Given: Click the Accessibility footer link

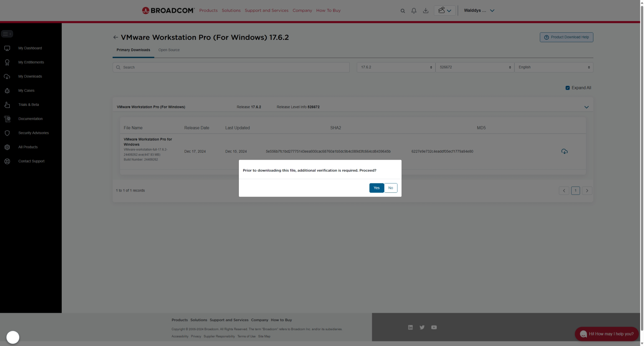Looking at the screenshot, I should pos(180,337).
